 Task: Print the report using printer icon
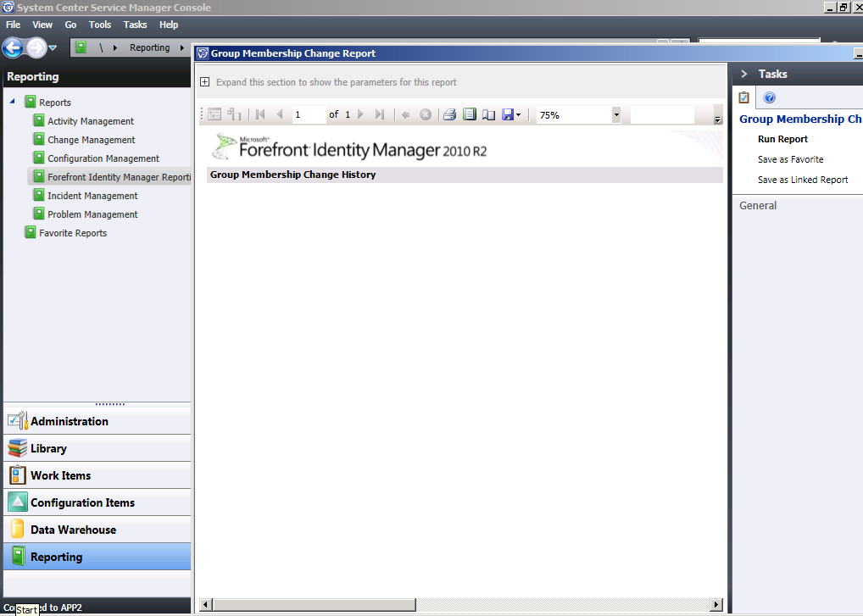[x=449, y=114]
